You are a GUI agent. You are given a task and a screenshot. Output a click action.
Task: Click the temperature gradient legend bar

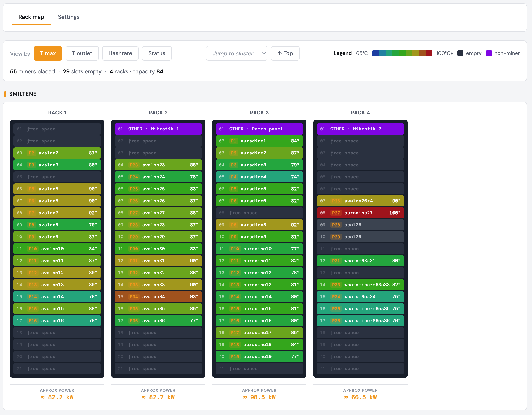(x=402, y=53)
